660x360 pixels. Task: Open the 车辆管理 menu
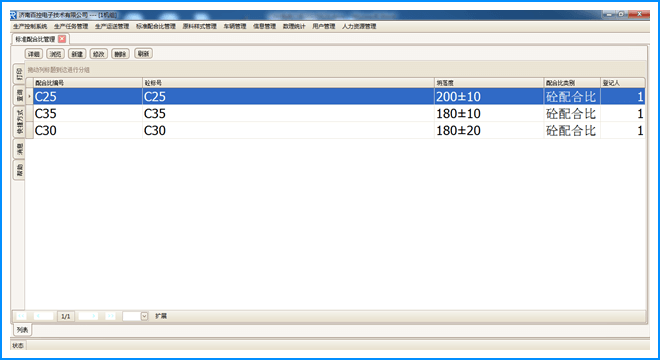pos(235,27)
